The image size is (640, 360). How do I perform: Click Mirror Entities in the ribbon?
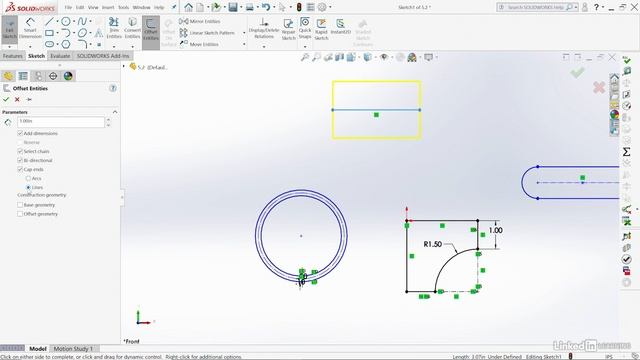coord(200,21)
